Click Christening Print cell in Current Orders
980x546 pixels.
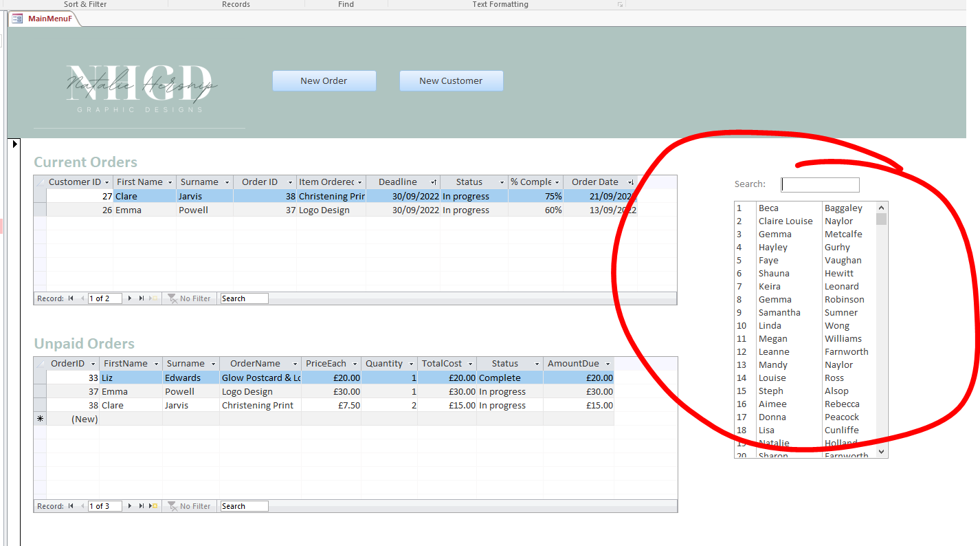331,196
